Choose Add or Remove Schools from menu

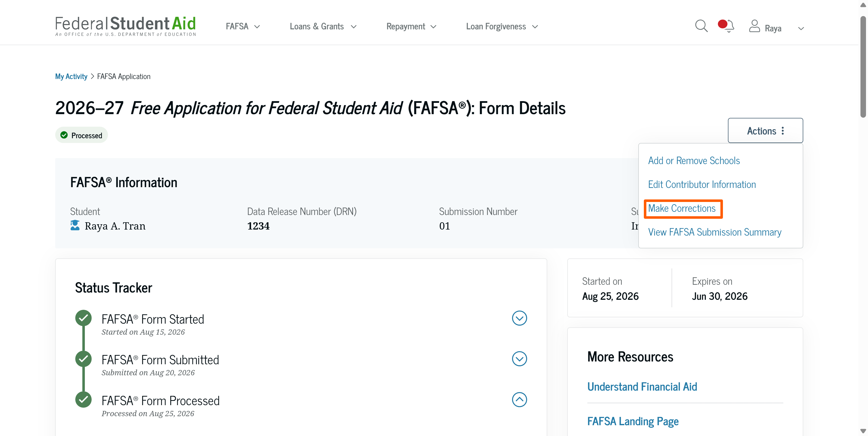coord(694,161)
